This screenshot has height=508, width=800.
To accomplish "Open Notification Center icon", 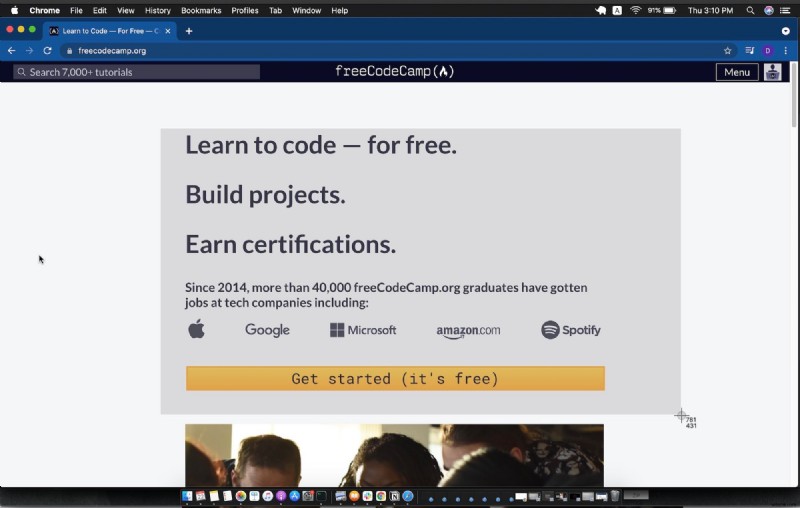I will click(785, 10).
